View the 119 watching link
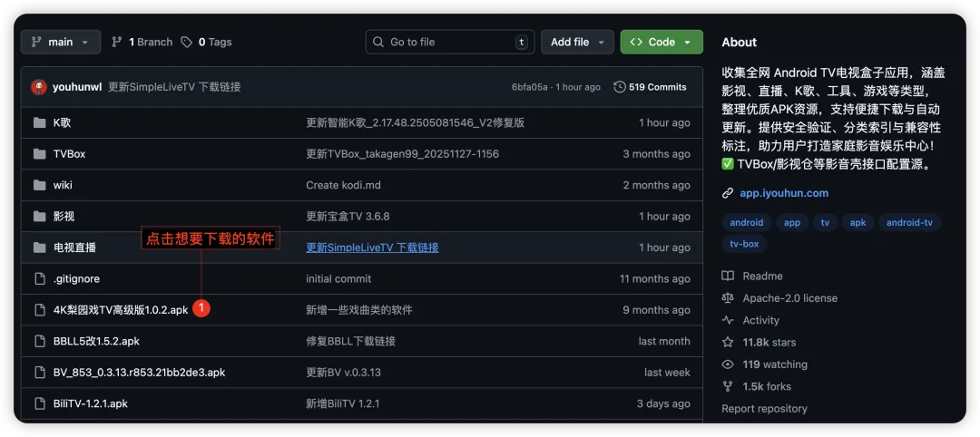The height and width of the screenshot is (437, 980). tap(775, 364)
